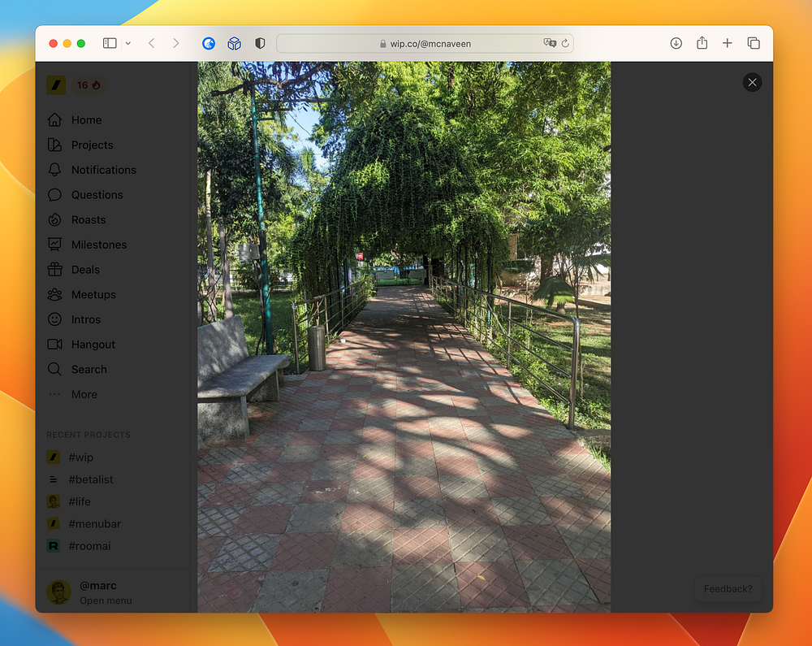Click the Deals gift icon
This screenshot has height=646, width=812.
tap(54, 270)
